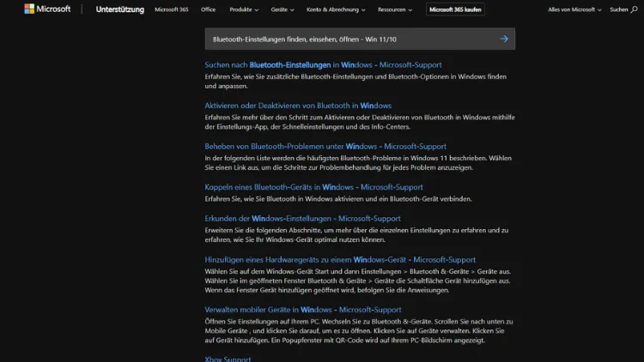
Task: Click the Microsoft logo
Action: 47,9
